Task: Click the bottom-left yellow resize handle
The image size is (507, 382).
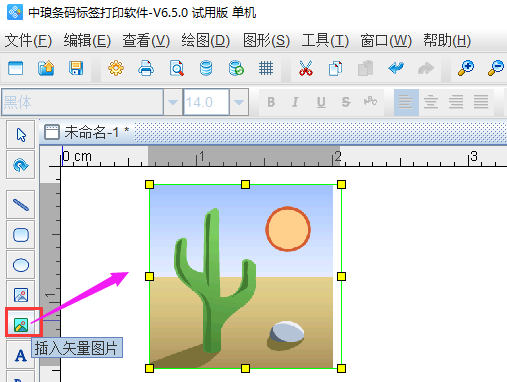Action: 149,368
